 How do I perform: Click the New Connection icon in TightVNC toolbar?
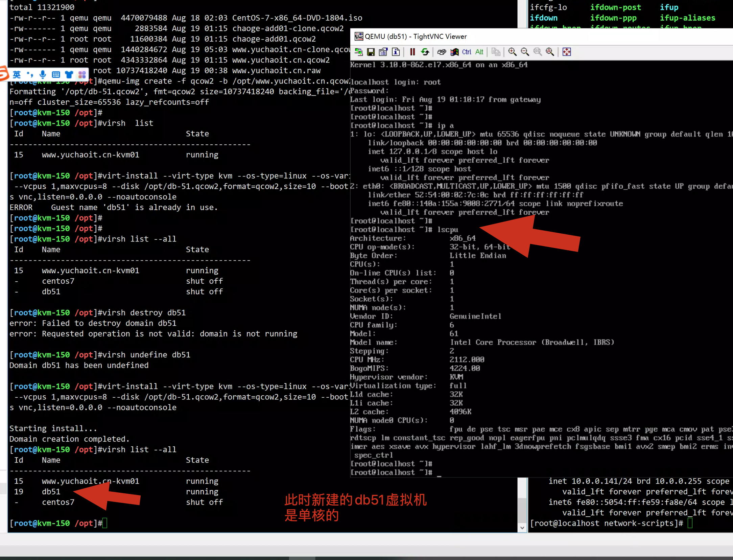click(x=358, y=52)
